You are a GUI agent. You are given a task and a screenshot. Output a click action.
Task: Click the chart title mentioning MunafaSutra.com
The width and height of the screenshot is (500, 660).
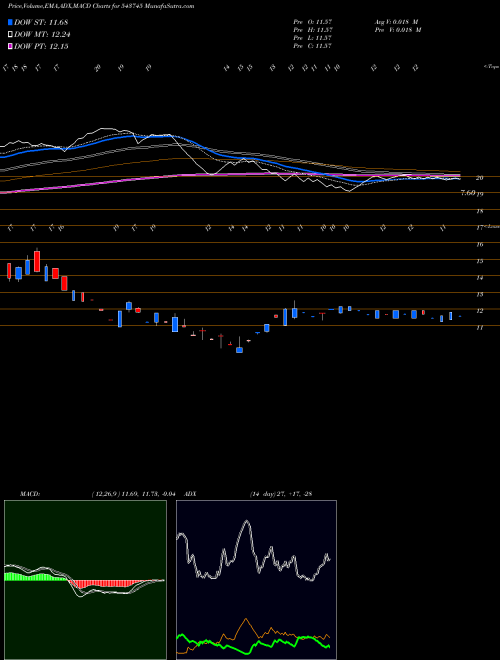(x=101, y=6)
